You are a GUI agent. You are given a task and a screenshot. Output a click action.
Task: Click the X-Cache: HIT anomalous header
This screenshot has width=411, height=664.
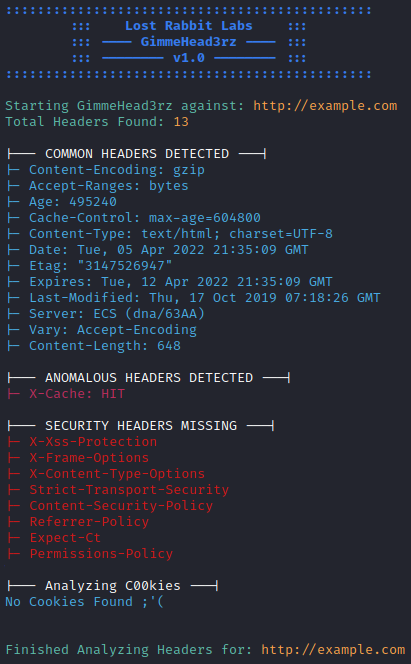[x=77, y=394]
